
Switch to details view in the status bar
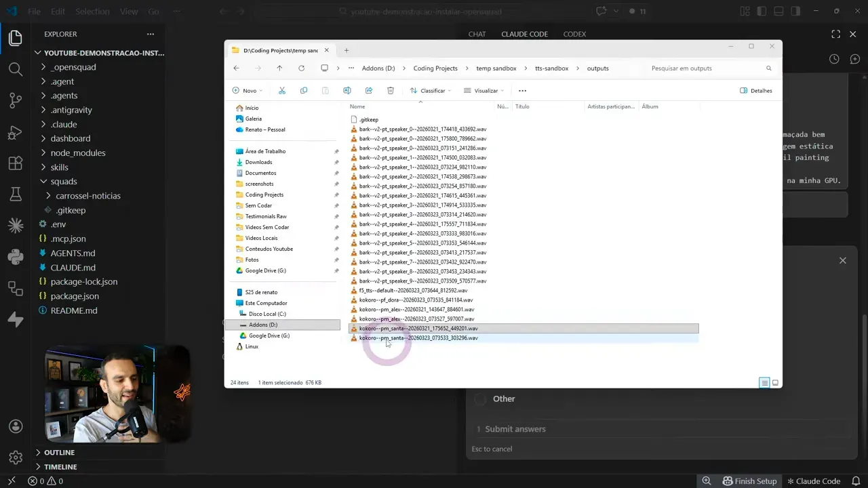coord(764,382)
